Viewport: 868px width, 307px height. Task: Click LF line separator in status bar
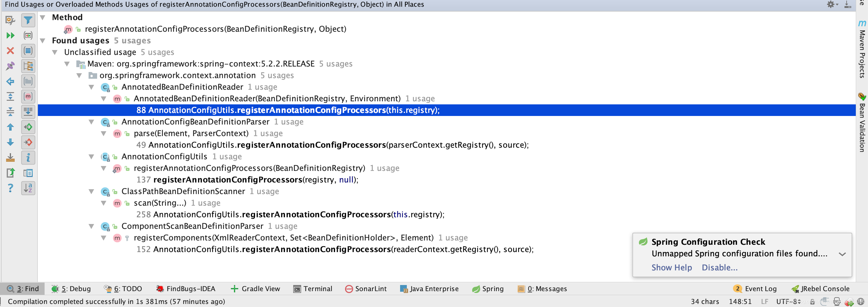click(764, 302)
